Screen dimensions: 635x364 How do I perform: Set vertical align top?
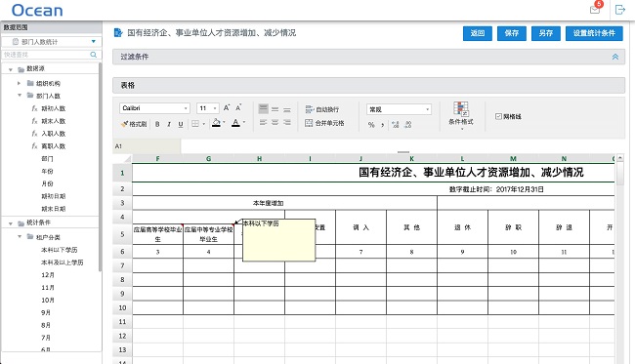pyautogui.click(x=263, y=108)
